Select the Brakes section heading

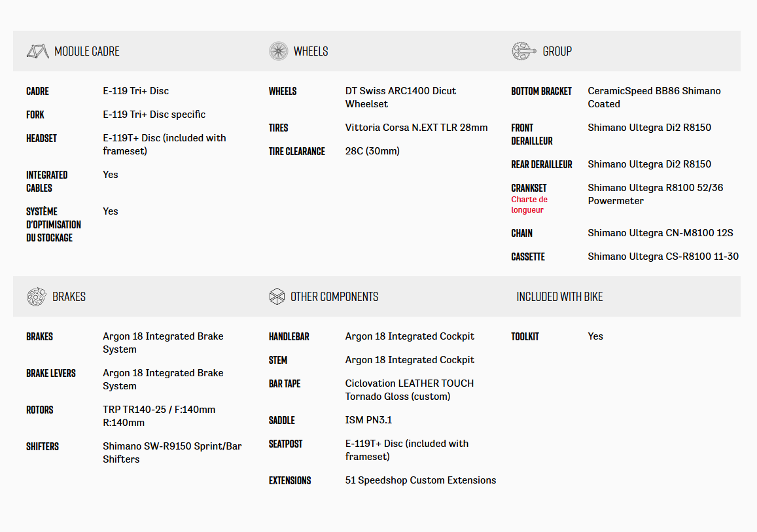coord(69,296)
